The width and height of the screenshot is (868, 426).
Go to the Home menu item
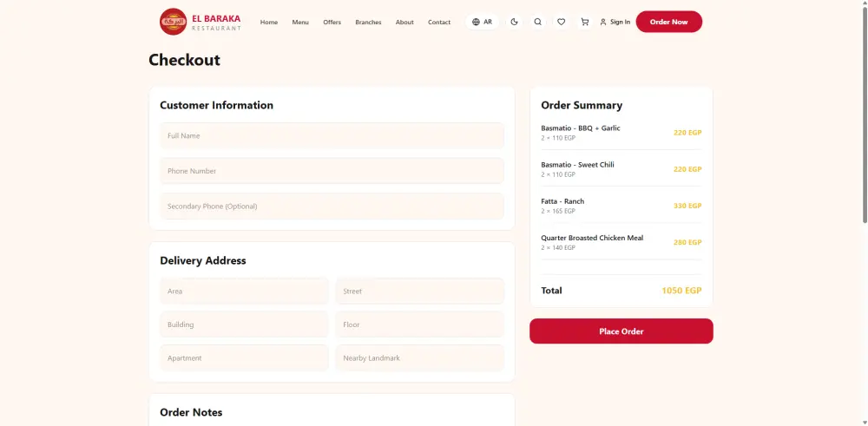269,23
